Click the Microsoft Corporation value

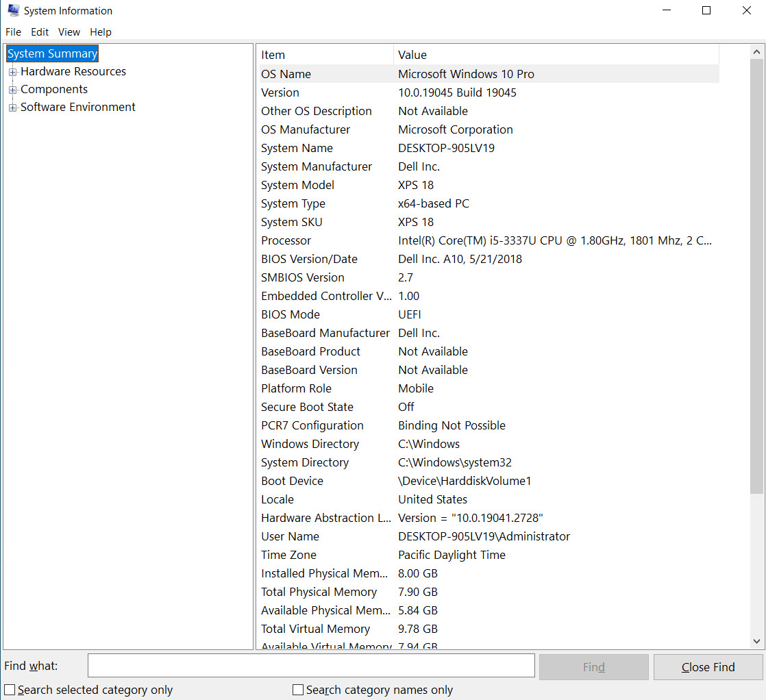point(456,130)
